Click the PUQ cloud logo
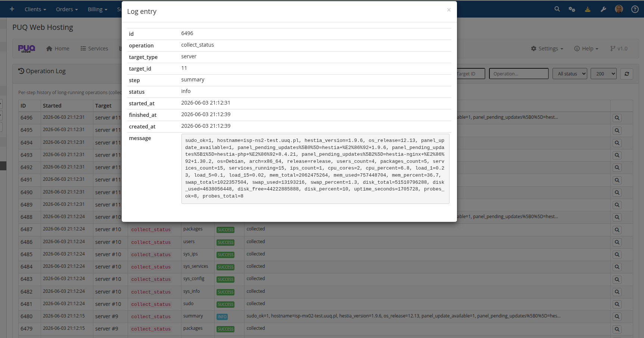The height and width of the screenshot is (338, 644). (x=27, y=49)
